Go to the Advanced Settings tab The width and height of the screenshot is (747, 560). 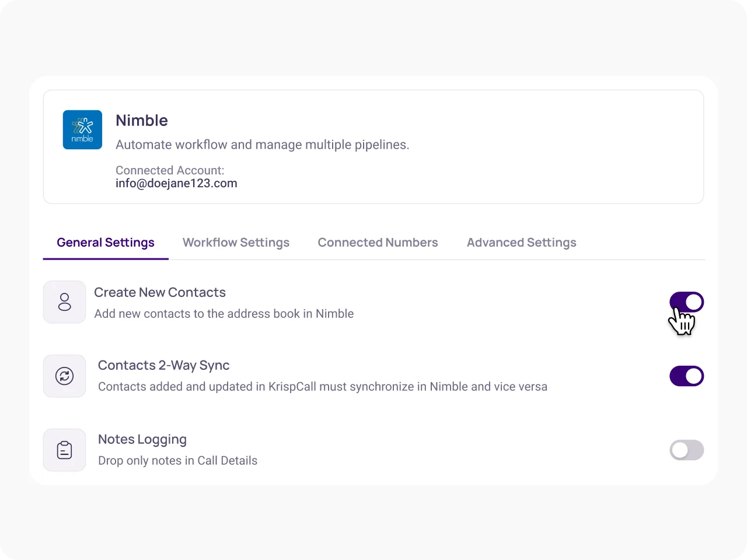522,243
